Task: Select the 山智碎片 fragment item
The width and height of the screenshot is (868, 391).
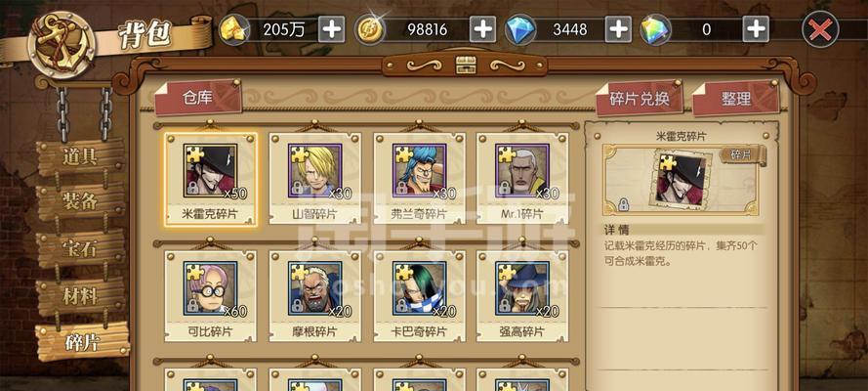Action: click(315, 179)
